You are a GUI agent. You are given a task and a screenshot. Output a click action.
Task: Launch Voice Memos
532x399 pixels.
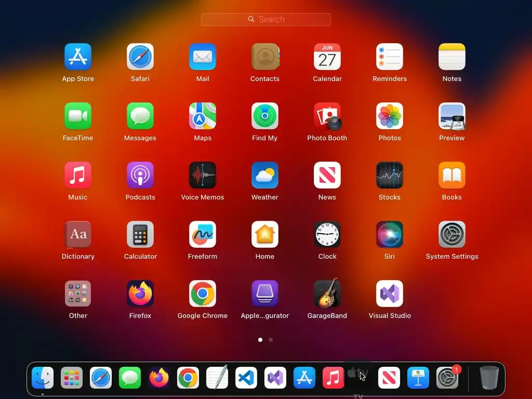click(x=203, y=175)
